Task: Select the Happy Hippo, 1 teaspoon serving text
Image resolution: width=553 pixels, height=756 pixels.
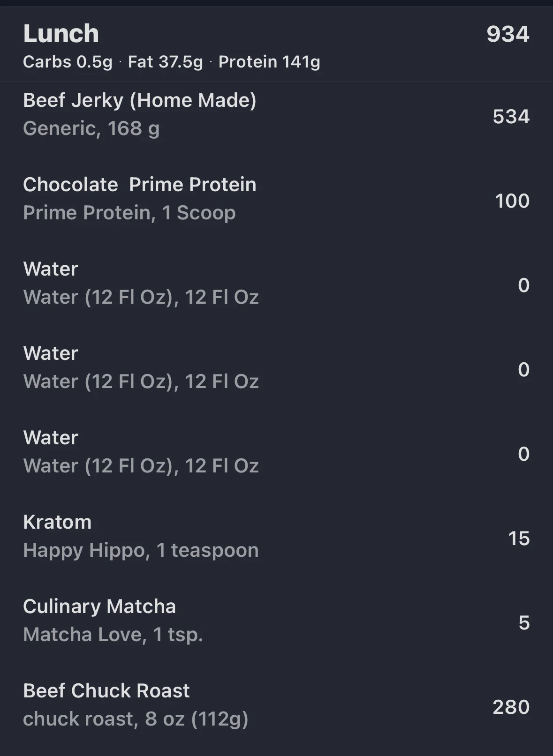Action: point(141,551)
